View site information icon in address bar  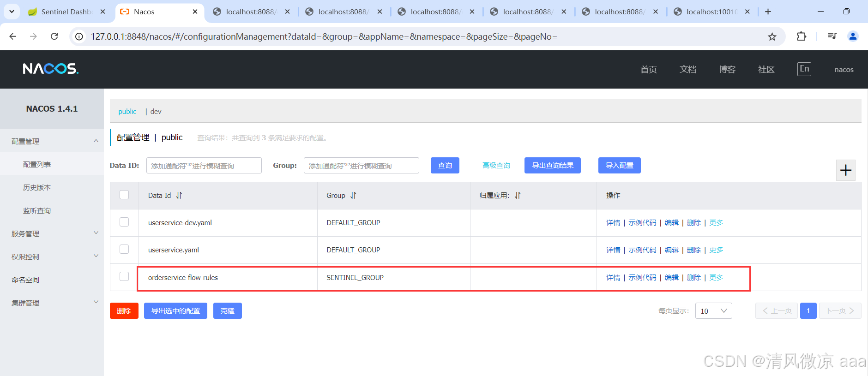tap(79, 36)
